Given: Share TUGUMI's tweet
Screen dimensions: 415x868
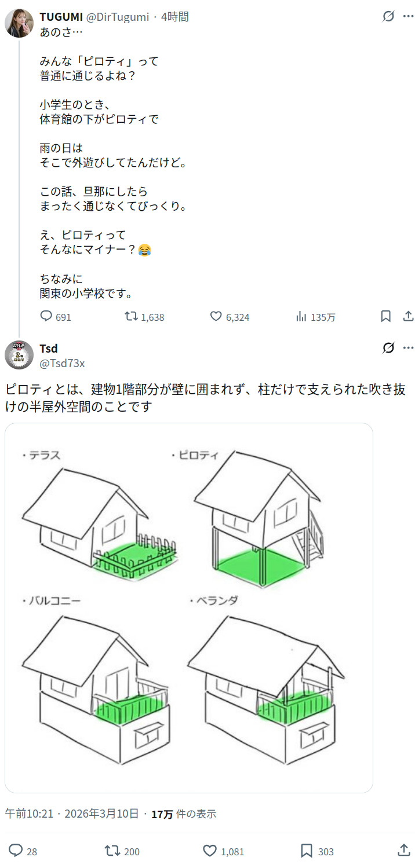Looking at the screenshot, I should pyautogui.click(x=408, y=316).
